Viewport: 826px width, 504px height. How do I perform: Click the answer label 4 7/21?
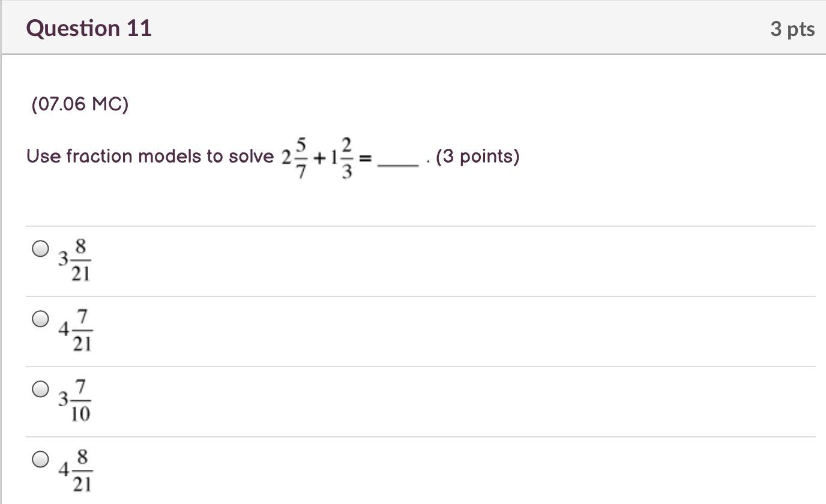click(75, 330)
